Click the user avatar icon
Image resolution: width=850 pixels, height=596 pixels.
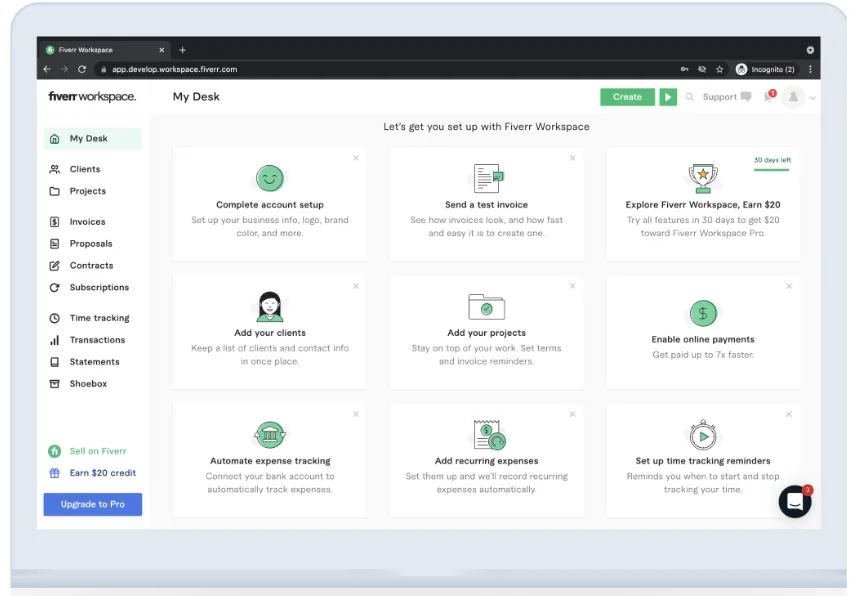click(x=793, y=97)
